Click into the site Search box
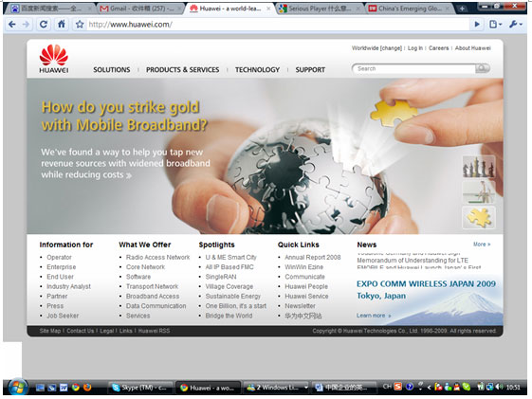 pos(414,69)
